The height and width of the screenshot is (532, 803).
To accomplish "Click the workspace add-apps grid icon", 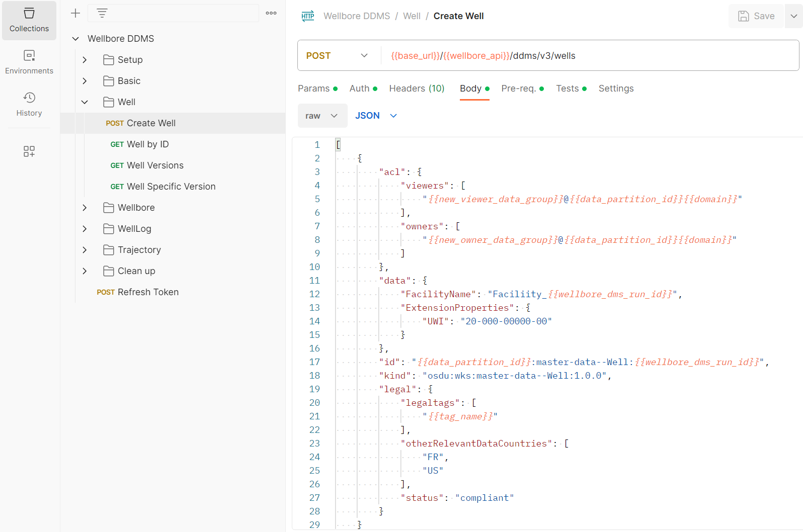I will tap(29, 151).
